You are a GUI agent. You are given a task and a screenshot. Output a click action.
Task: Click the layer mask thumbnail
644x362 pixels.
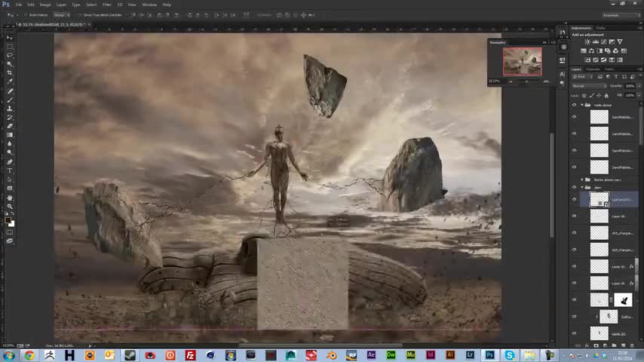point(623,300)
